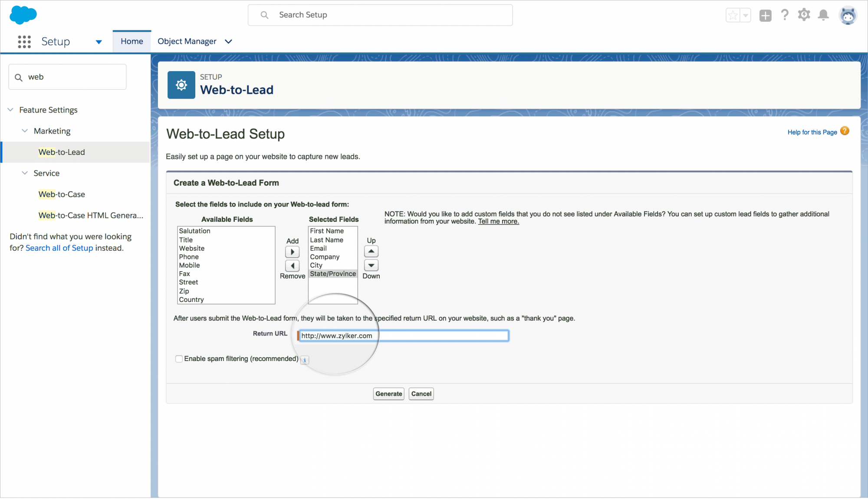Enable spam filtering checkbox
The width and height of the screenshot is (868, 499).
point(179,359)
